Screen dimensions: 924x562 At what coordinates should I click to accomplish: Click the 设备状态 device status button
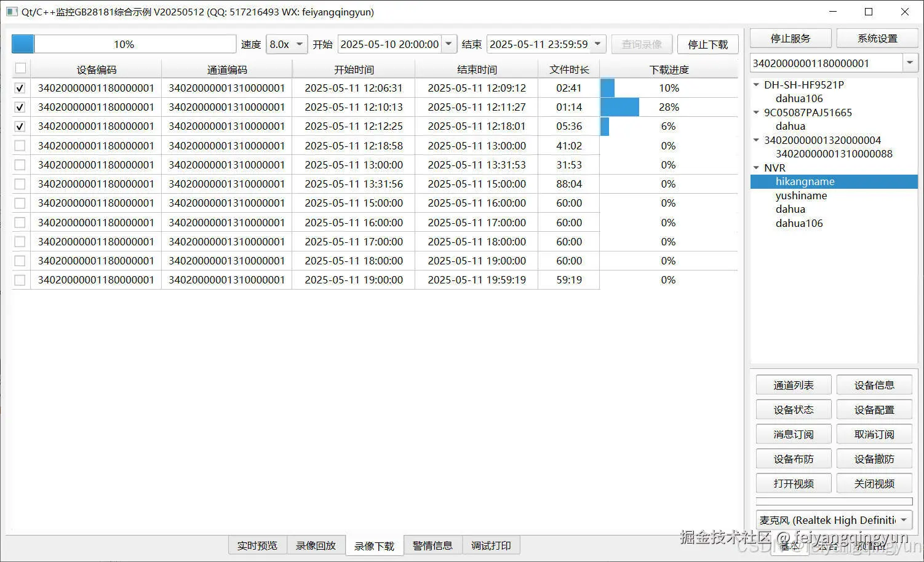pyautogui.click(x=793, y=409)
